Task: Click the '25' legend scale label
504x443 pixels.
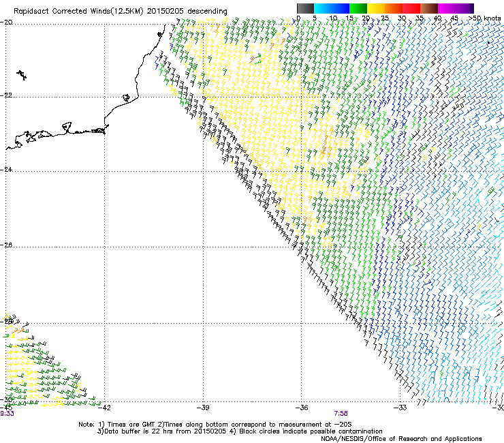Action: pyautogui.click(x=385, y=18)
